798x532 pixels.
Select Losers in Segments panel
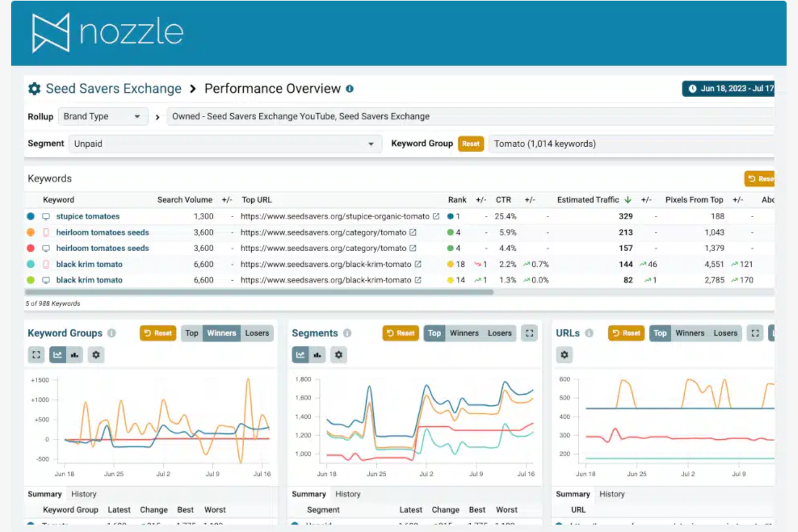pos(500,333)
